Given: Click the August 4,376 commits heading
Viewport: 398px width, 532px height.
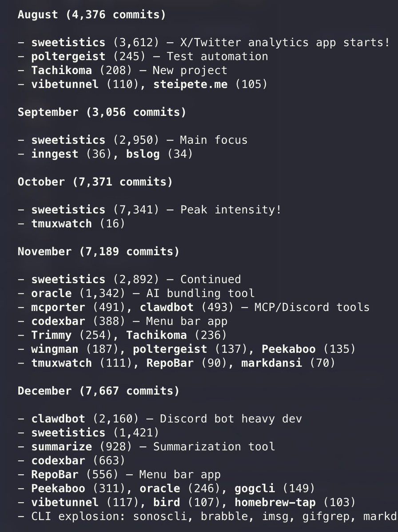Looking at the screenshot, I should tap(92, 15).
